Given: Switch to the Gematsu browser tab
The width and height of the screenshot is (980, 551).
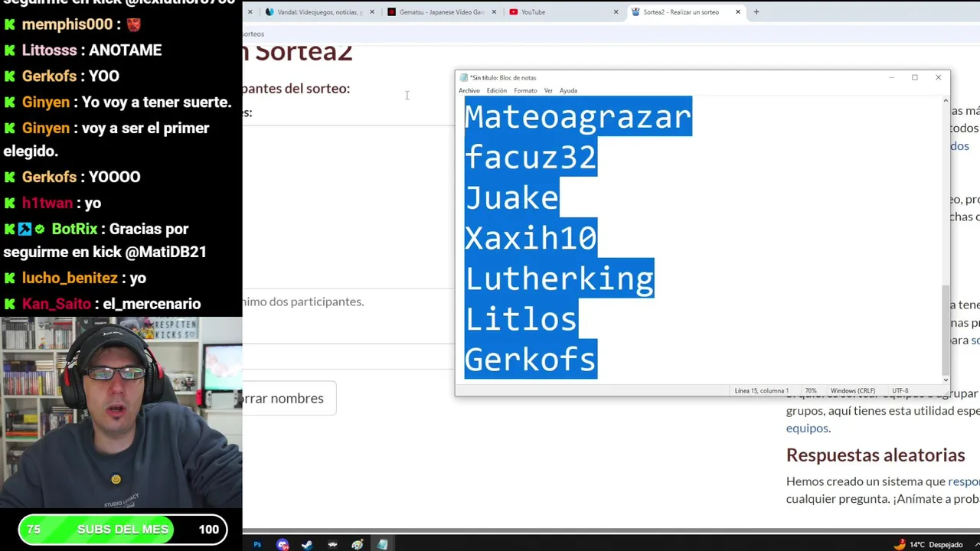Looking at the screenshot, I should point(442,12).
